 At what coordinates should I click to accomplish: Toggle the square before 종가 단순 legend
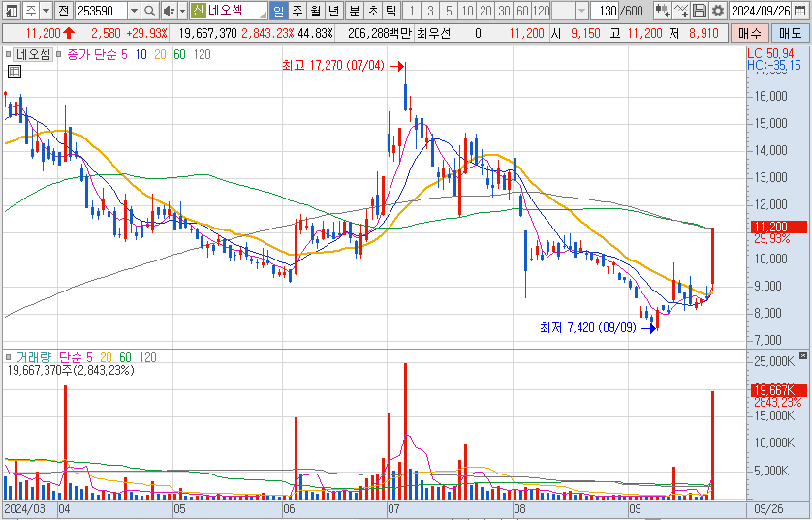click(58, 54)
